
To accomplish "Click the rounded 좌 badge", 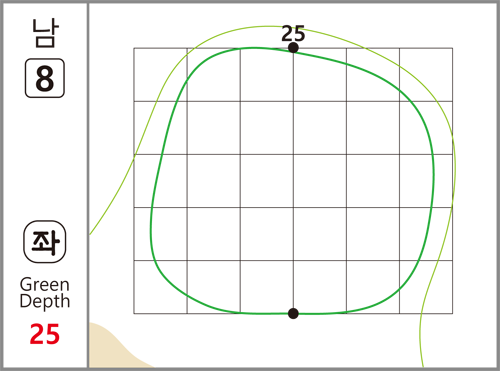I will point(45,242).
